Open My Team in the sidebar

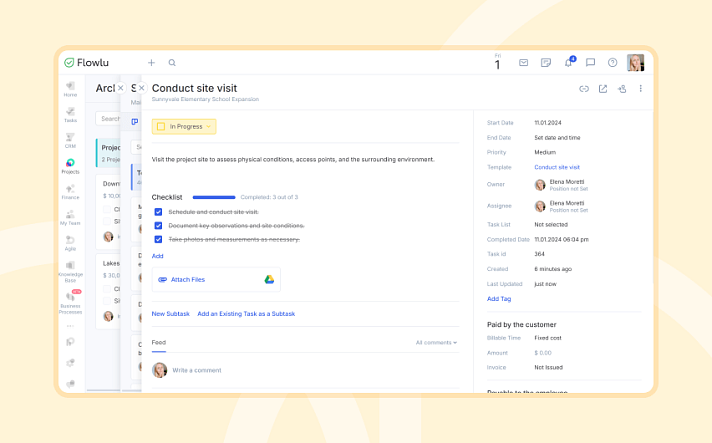pyautogui.click(x=70, y=217)
